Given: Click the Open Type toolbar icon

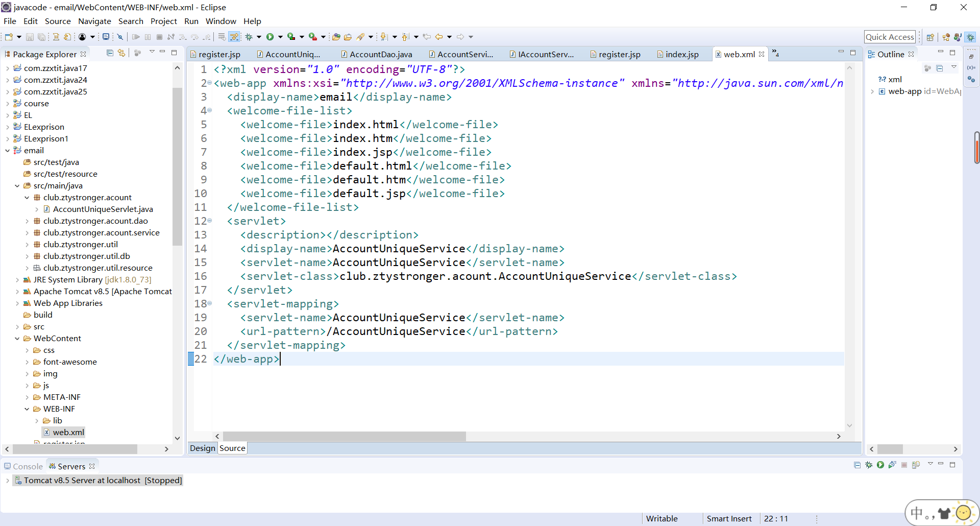Looking at the screenshot, I should coord(336,37).
